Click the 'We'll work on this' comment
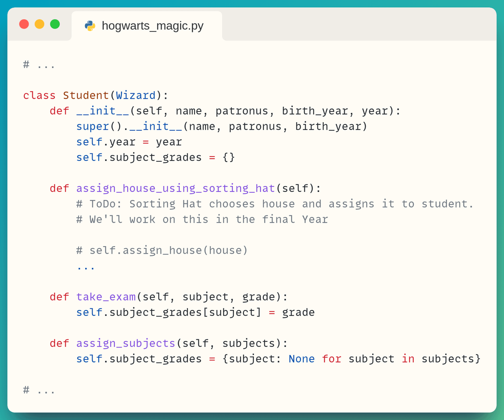Viewport: 504px width, 420px height. click(202, 219)
